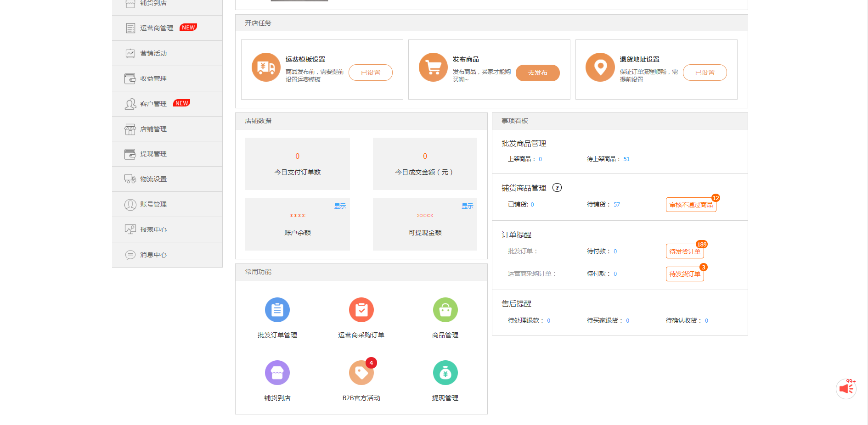Click 已设置 under 运费模板设置

(371, 73)
